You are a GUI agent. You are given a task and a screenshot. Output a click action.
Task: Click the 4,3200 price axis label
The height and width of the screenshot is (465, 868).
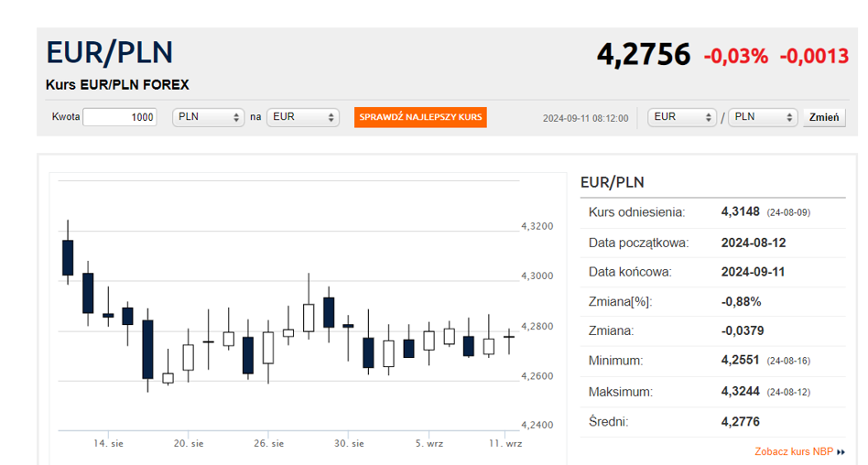(537, 226)
